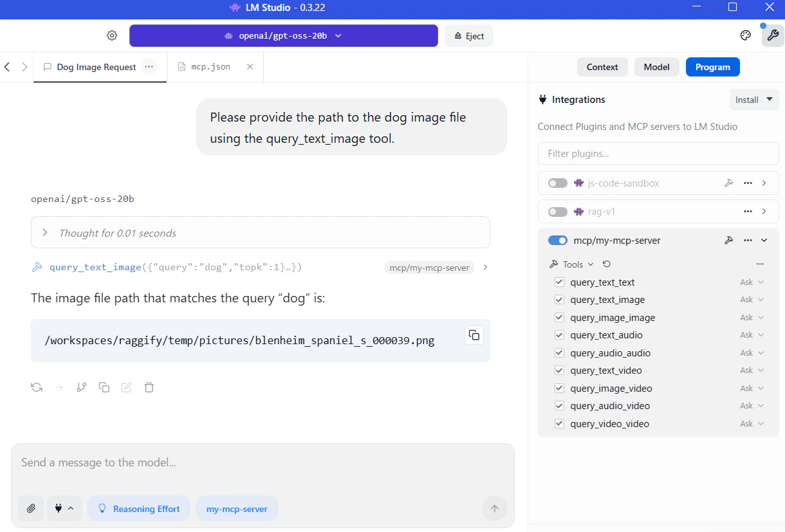This screenshot has height=532, width=785.
Task: Open model settings gear icon
Action: (112, 35)
